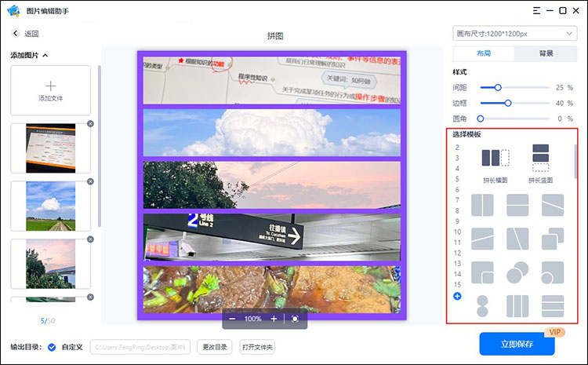Viewport: 588px width, 365px height.
Task: Select the three horizontal rows template
Action: (553, 306)
